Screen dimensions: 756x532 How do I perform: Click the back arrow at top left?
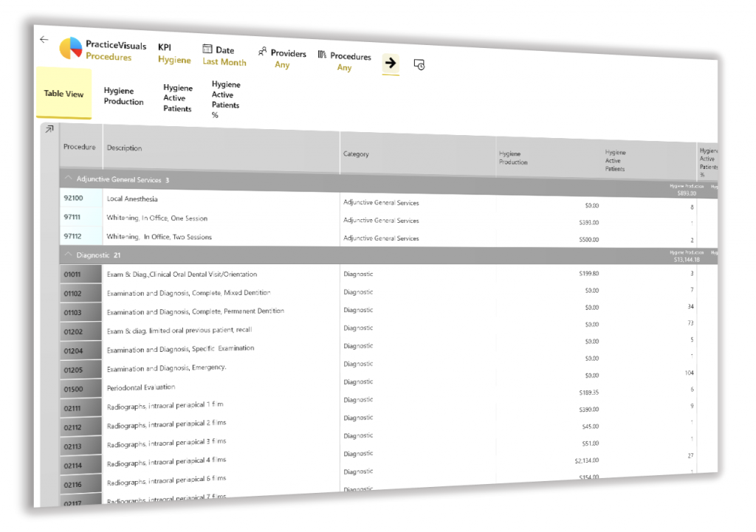pos(44,39)
